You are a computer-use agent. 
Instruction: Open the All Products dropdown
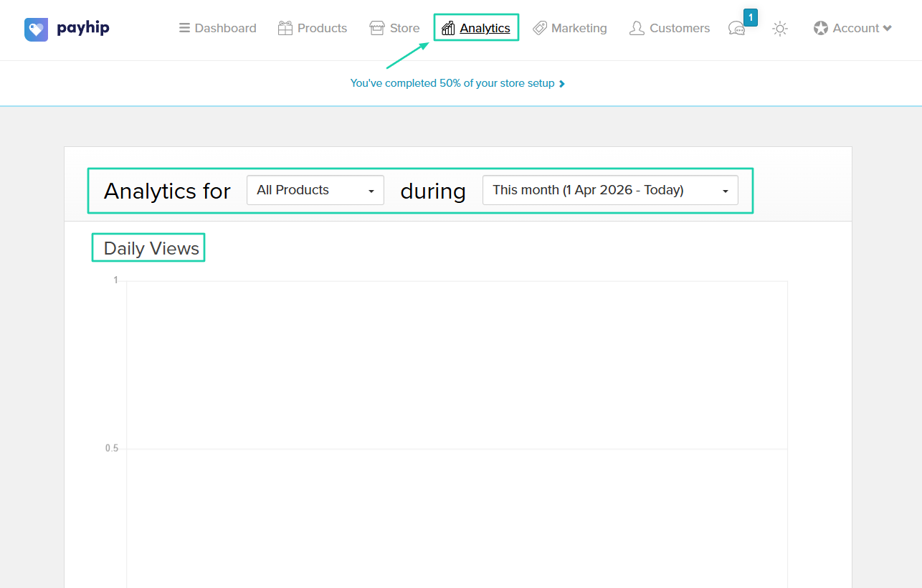click(315, 190)
